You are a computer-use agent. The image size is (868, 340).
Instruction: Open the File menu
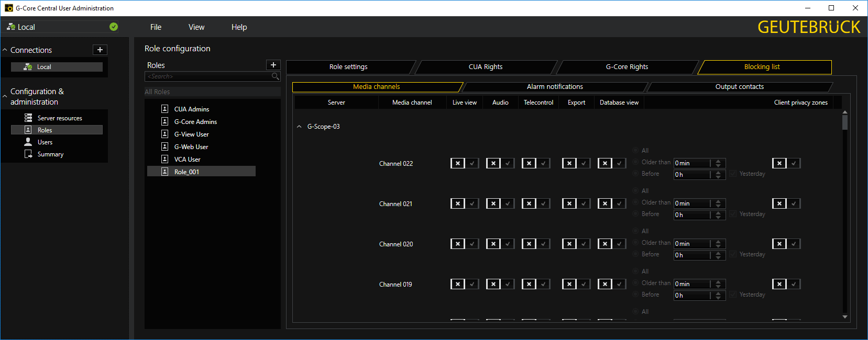[x=156, y=27]
